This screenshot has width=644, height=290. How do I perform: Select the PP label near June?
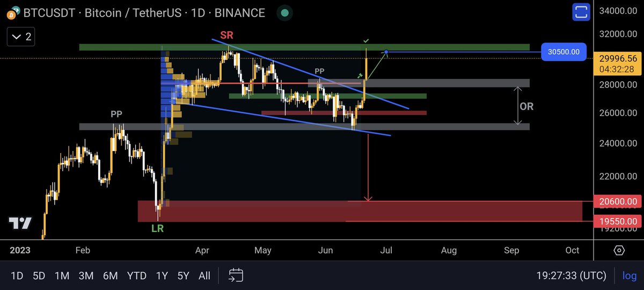pos(319,70)
